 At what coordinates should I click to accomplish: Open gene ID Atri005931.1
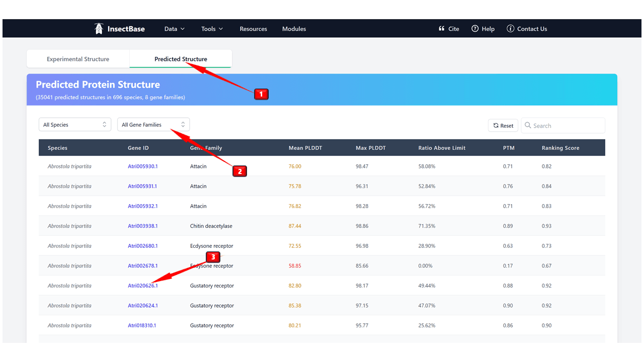click(x=142, y=186)
